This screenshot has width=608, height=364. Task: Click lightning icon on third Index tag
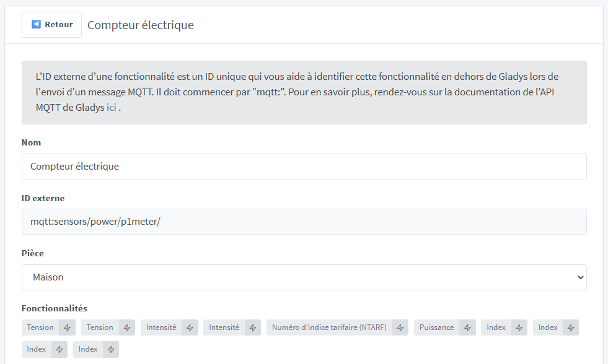(59, 350)
